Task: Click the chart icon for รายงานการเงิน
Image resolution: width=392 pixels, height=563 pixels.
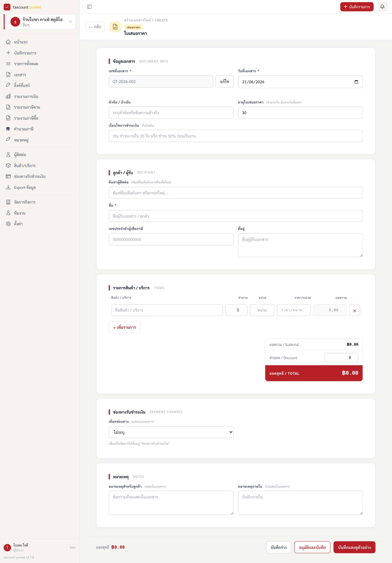Action: pos(8,96)
